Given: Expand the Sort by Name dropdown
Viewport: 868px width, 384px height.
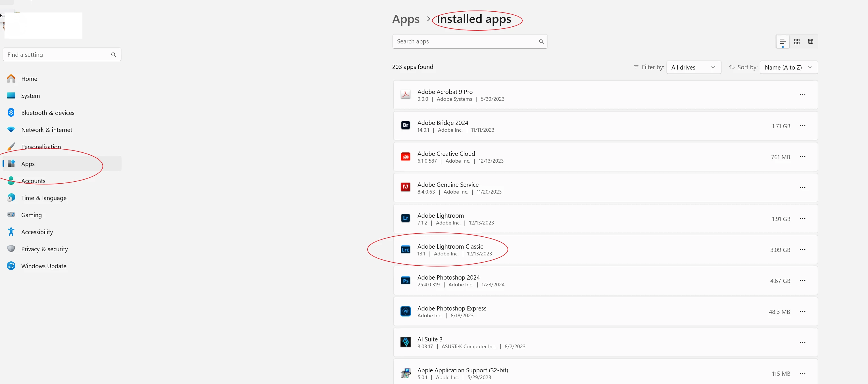Looking at the screenshot, I should coord(788,67).
